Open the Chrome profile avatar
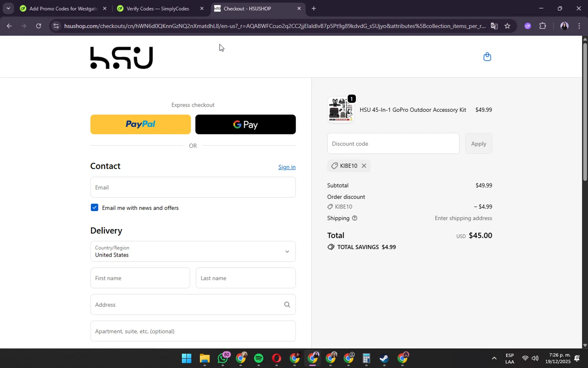 point(564,26)
